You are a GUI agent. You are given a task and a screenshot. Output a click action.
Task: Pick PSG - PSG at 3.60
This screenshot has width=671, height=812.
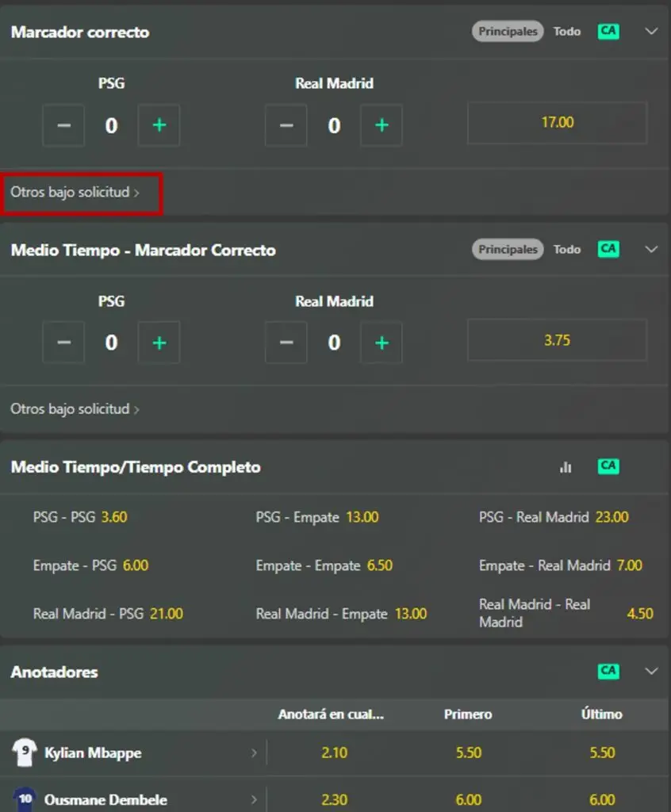(x=80, y=517)
